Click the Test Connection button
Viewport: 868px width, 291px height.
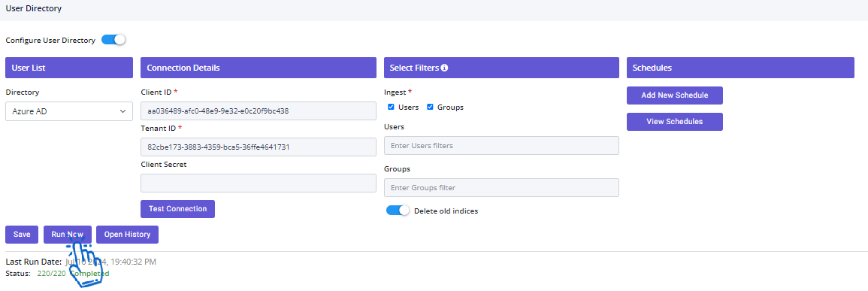(177, 209)
